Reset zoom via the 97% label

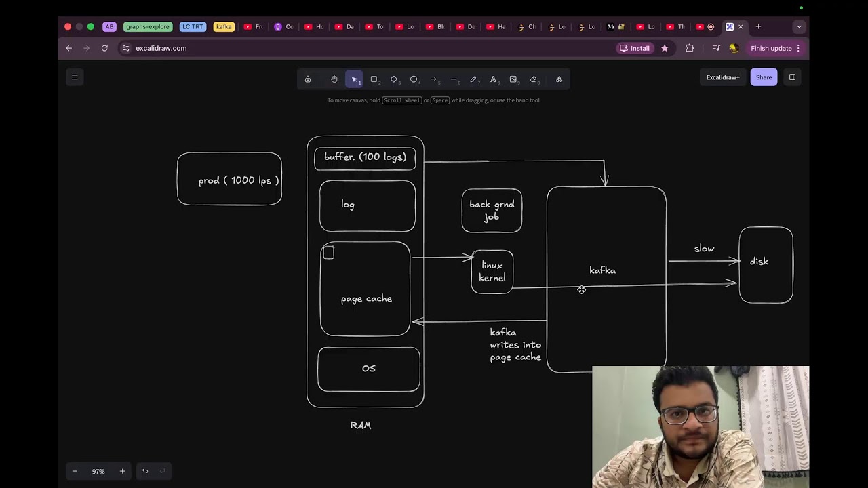pyautogui.click(x=98, y=471)
